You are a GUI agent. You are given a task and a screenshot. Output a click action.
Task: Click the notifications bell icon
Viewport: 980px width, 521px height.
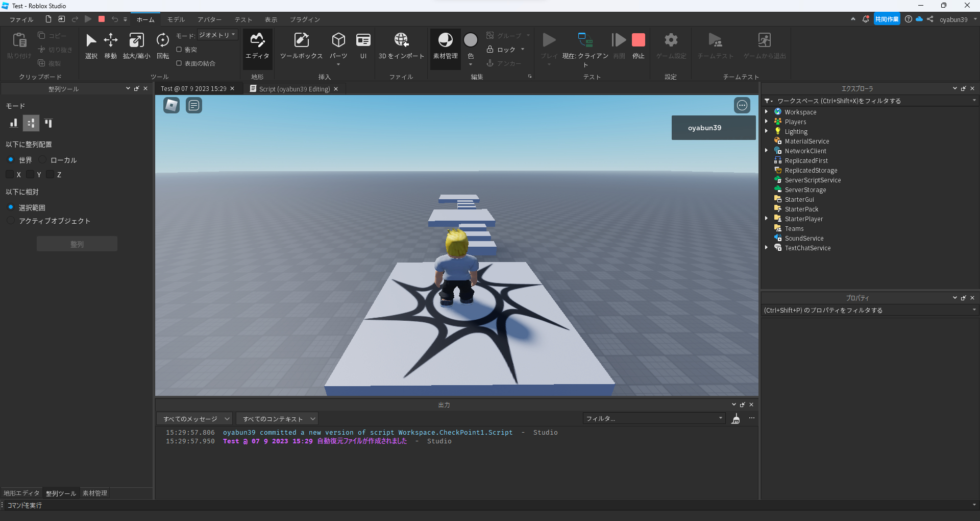866,19
